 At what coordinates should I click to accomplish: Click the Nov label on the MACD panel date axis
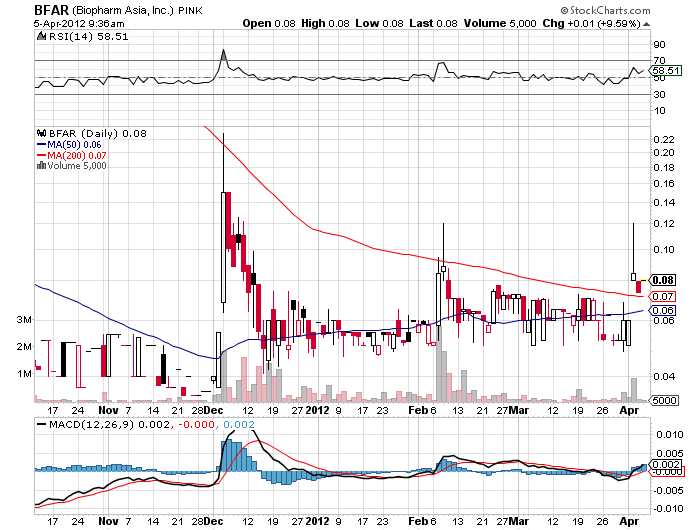[108, 521]
